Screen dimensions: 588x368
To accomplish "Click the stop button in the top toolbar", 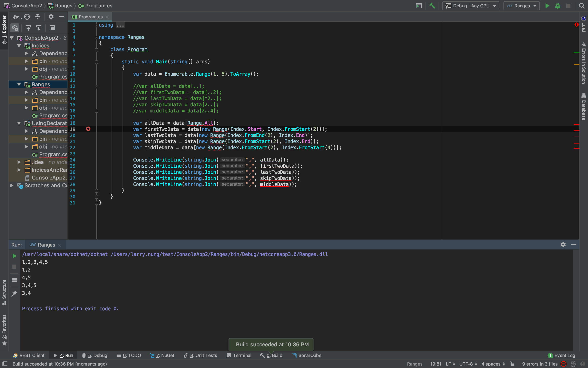I will (x=568, y=6).
